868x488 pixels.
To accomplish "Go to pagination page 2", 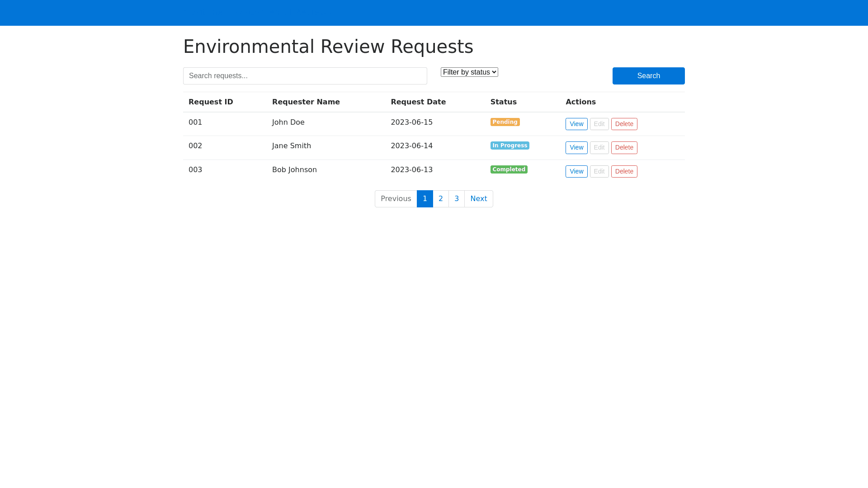I will click(440, 199).
